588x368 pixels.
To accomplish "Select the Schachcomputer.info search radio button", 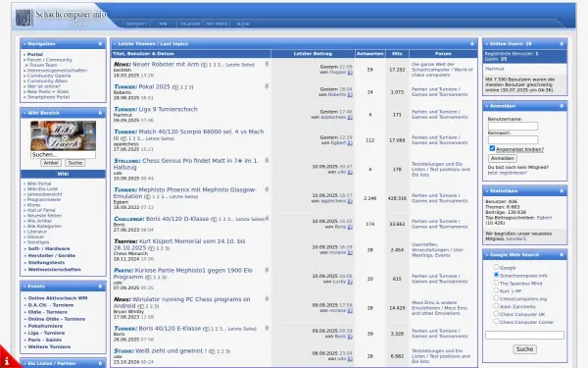I will pos(496,275).
